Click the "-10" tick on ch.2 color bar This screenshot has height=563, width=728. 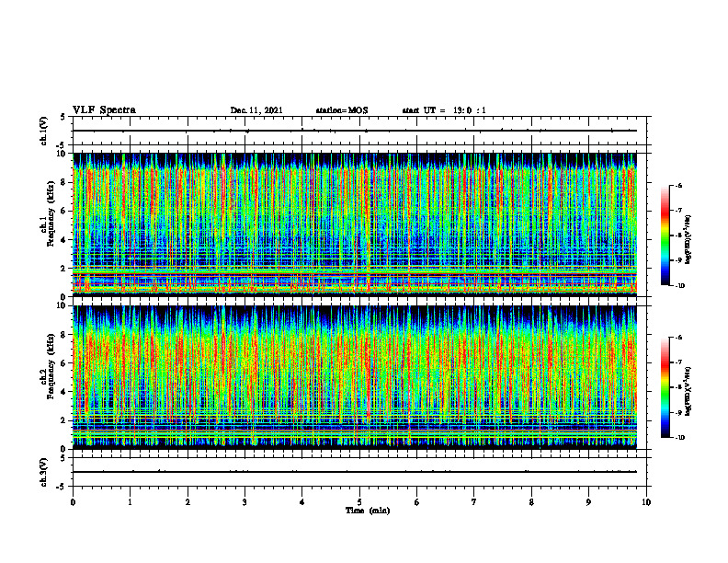pos(679,438)
